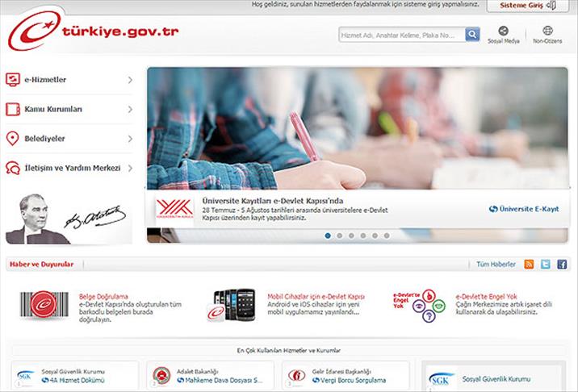Click the Non-Citizens globe icon
Screen dimensions: 578x392
pyautogui.click(x=537, y=31)
